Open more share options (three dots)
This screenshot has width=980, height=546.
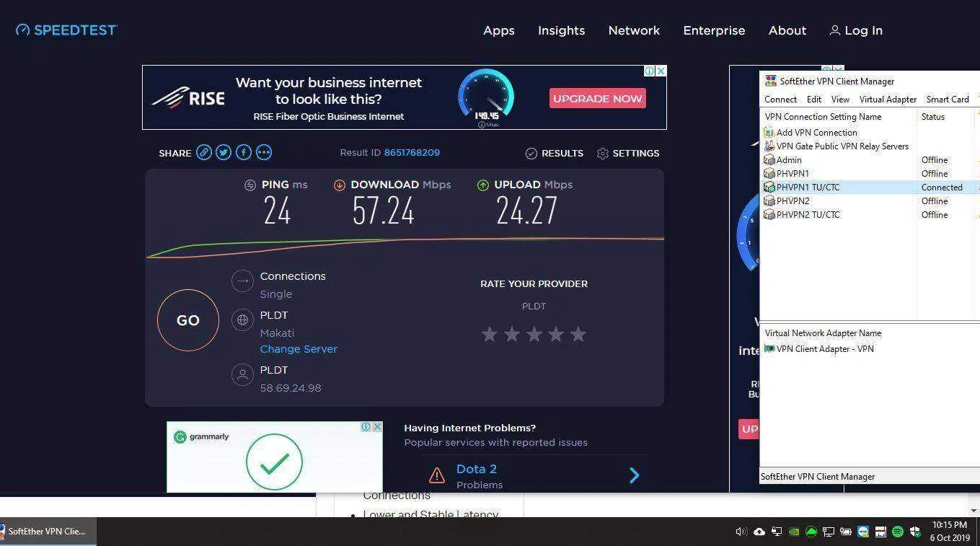(264, 152)
